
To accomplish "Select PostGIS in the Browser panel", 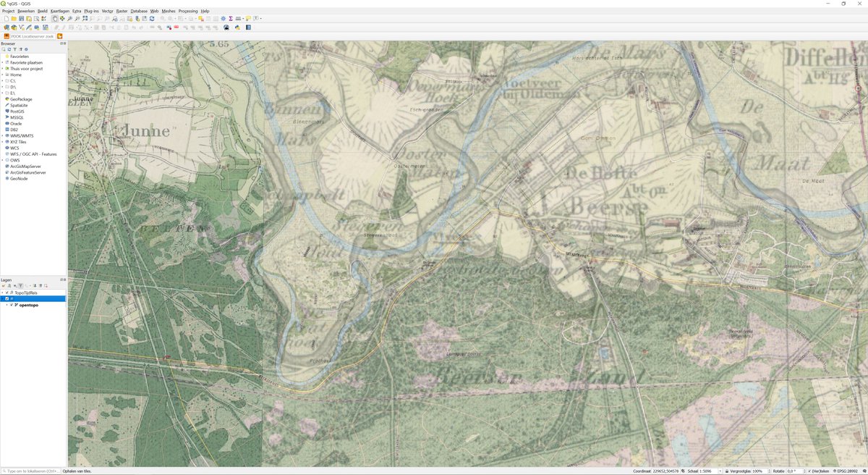I will pyautogui.click(x=16, y=111).
